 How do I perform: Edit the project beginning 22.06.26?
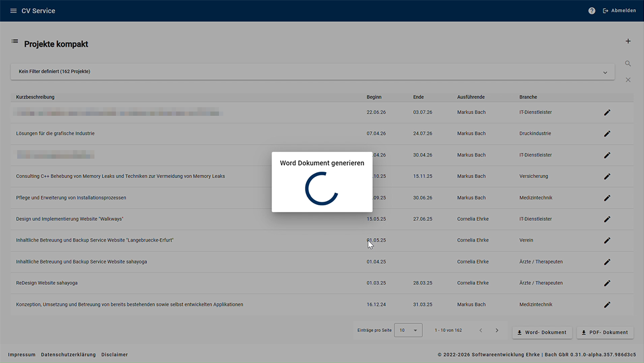pyautogui.click(x=607, y=112)
